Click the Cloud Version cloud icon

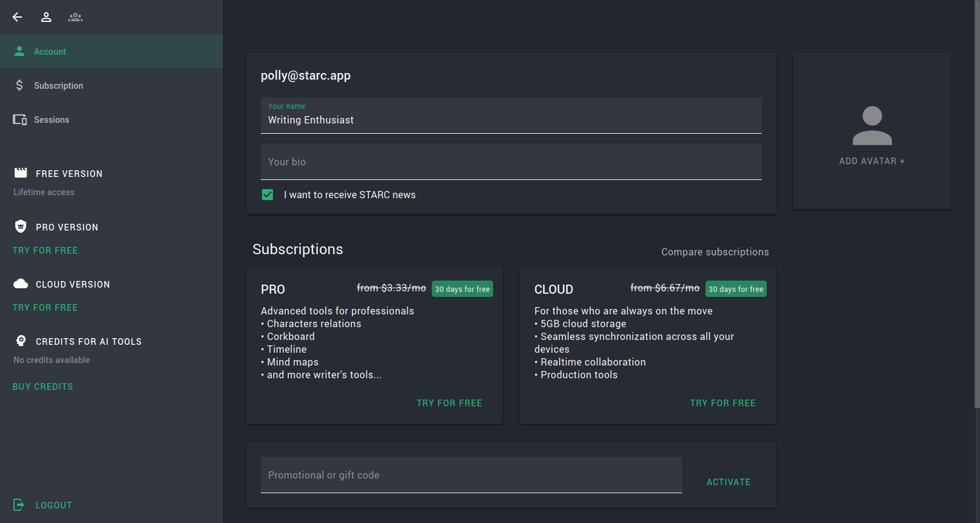coord(21,283)
